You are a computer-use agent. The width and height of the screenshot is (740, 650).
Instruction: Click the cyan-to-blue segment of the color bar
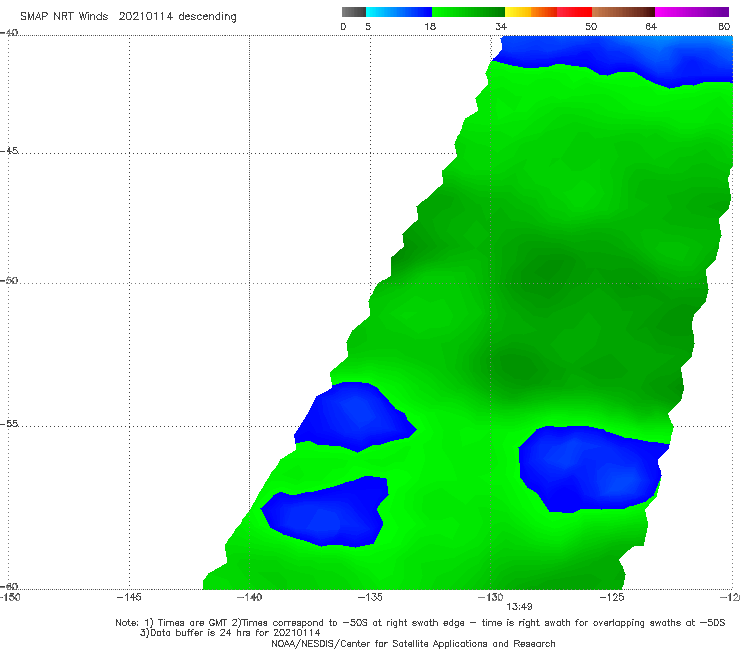tap(399, 12)
